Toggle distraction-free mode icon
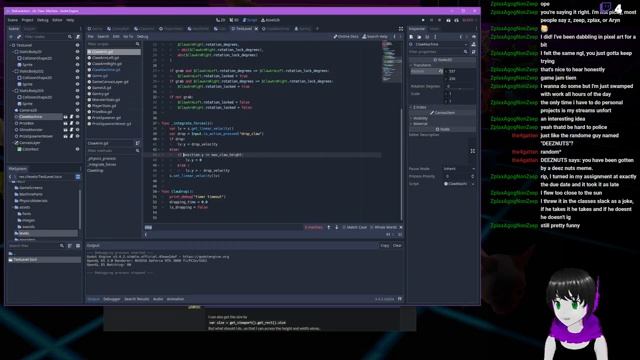This screenshot has width=640, height=360. click(x=401, y=29)
